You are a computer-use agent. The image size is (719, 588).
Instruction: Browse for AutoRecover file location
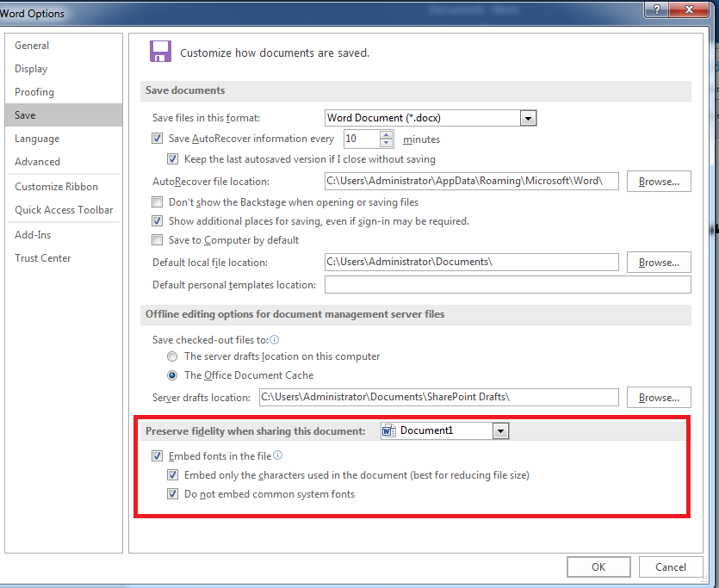coord(659,182)
